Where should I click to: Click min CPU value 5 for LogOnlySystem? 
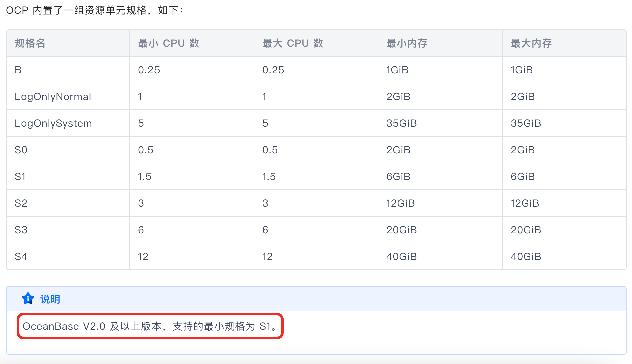click(x=141, y=123)
